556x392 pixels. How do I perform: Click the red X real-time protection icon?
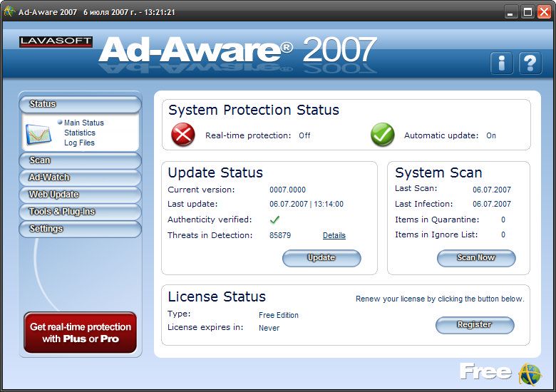click(183, 135)
